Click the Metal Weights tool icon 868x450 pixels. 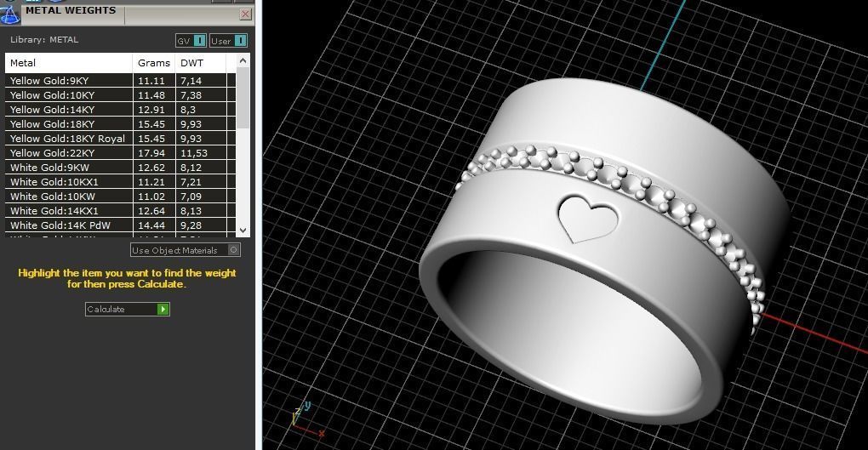click(x=10, y=14)
